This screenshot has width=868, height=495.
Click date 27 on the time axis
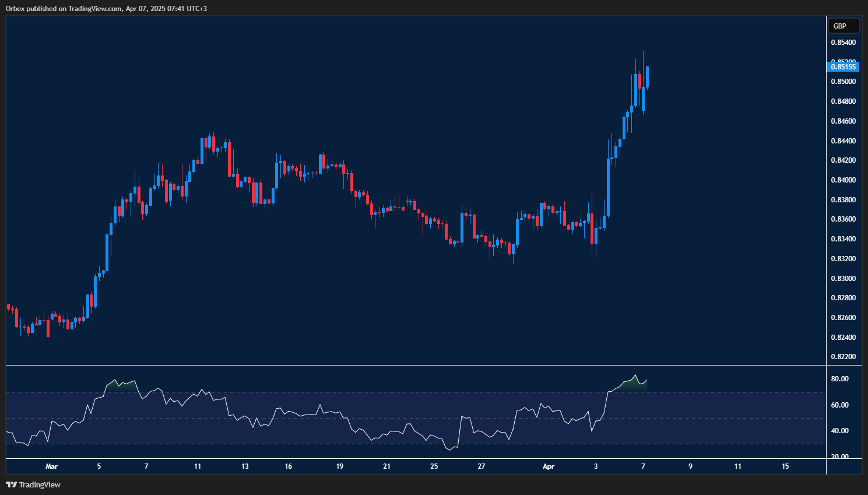point(482,466)
